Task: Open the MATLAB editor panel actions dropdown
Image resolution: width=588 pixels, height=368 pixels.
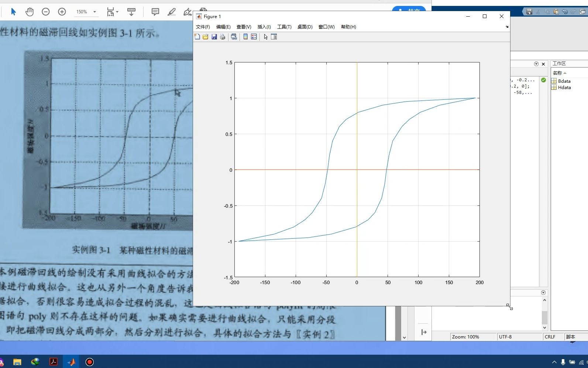Action: tap(536, 64)
